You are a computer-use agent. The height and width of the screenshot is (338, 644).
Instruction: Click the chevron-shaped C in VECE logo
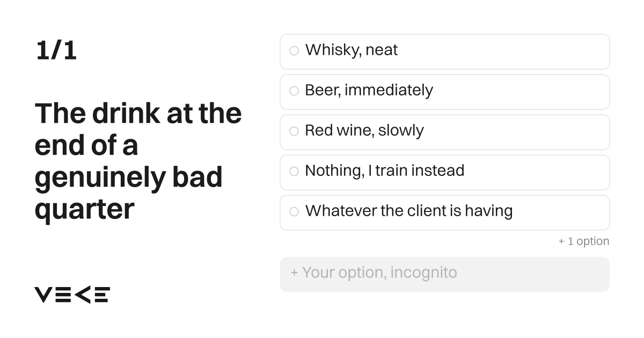point(82,295)
